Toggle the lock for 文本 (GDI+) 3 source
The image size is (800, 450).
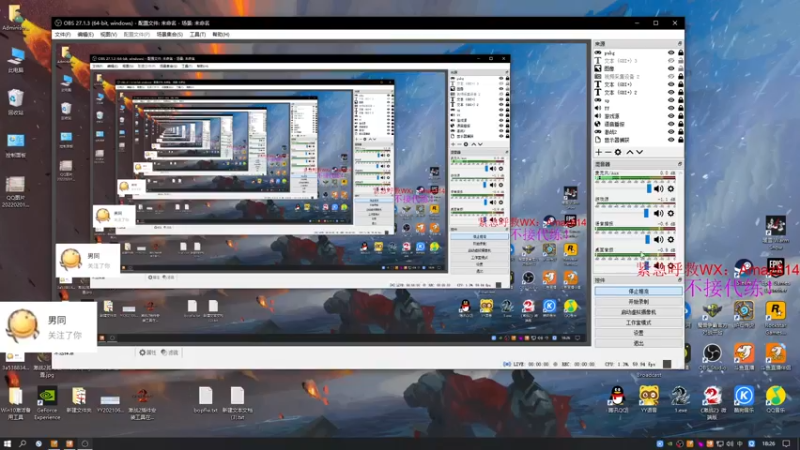pyautogui.click(x=681, y=61)
